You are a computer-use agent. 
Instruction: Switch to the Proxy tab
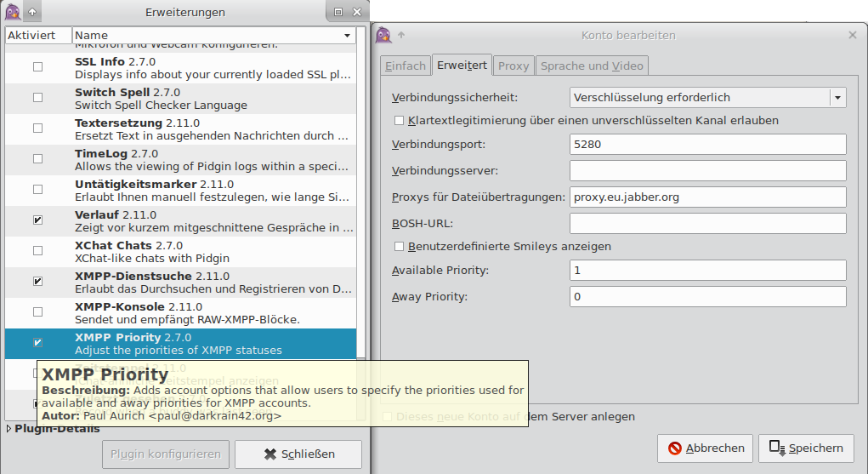point(513,66)
